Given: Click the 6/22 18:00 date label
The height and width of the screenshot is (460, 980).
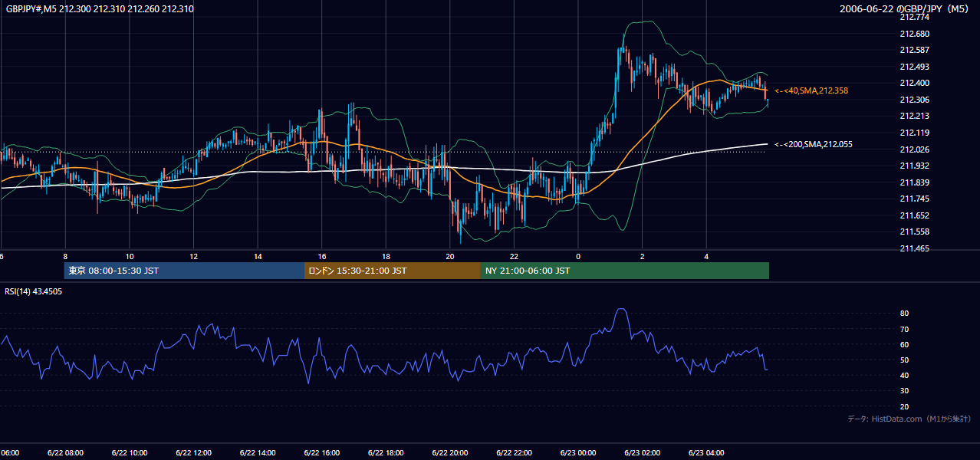Looking at the screenshot, I should click(386, 453).
